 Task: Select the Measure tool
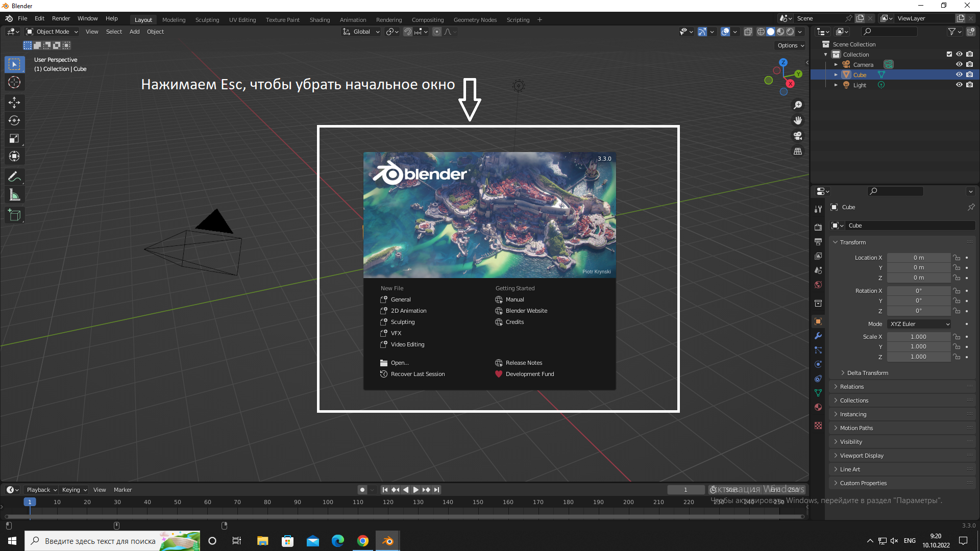point(14,195)
